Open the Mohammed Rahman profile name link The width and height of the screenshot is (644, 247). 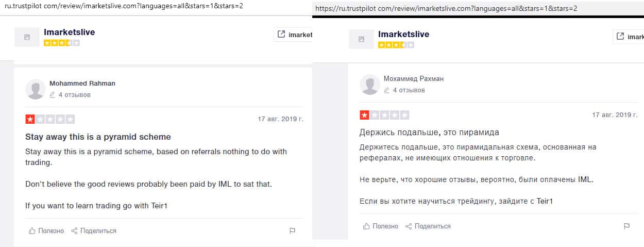tap(82, 84)
